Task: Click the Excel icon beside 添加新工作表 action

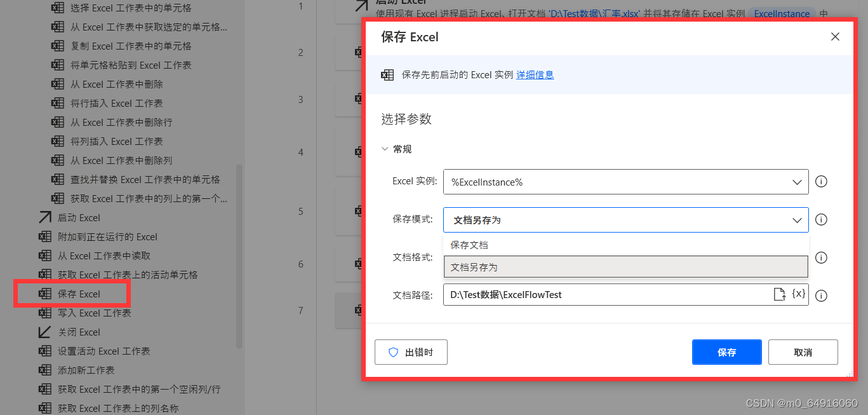Action: click(46, 370)
